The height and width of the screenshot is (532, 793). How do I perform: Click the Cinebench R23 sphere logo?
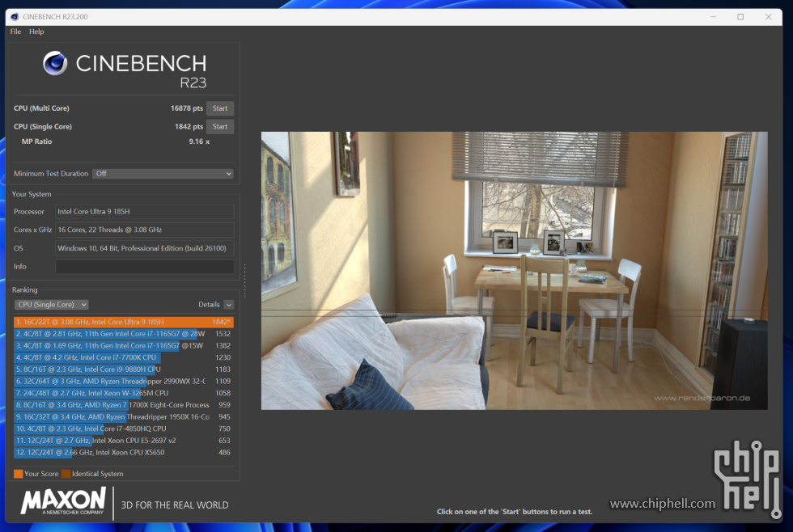click(55, 63)
